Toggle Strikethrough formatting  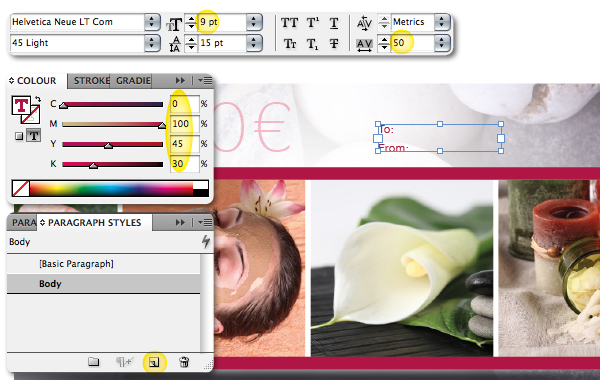click(x=334, y=44)
